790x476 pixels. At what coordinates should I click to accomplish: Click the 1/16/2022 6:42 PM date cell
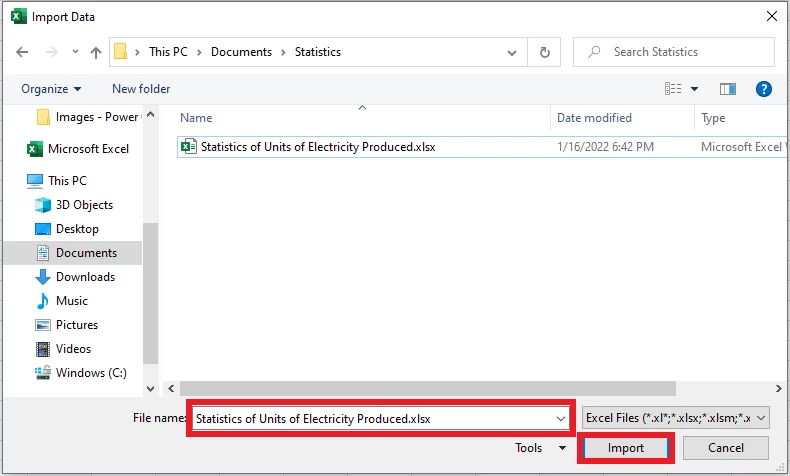click(x=605, y=147)
